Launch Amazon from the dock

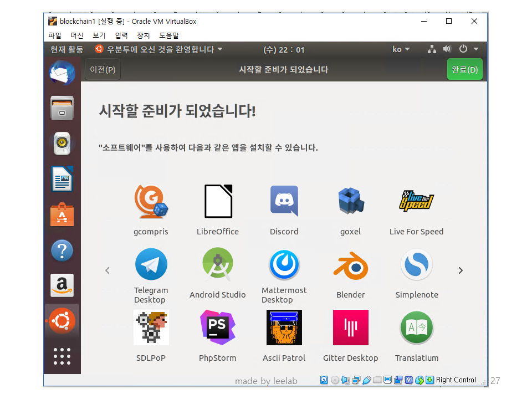(x=62, y=285)
